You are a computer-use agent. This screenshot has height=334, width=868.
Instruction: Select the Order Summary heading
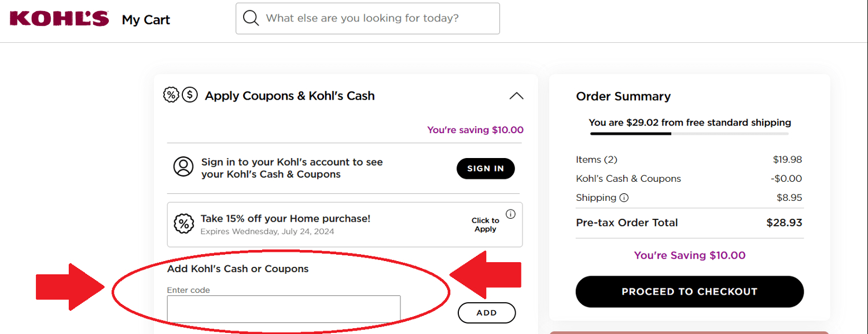tap(623, 96)
